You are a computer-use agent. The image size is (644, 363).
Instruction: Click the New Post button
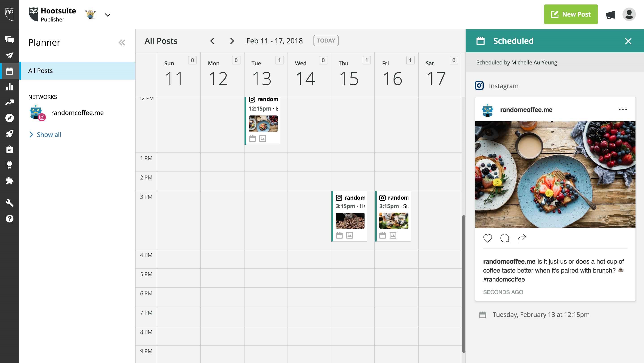pos(571,14)
